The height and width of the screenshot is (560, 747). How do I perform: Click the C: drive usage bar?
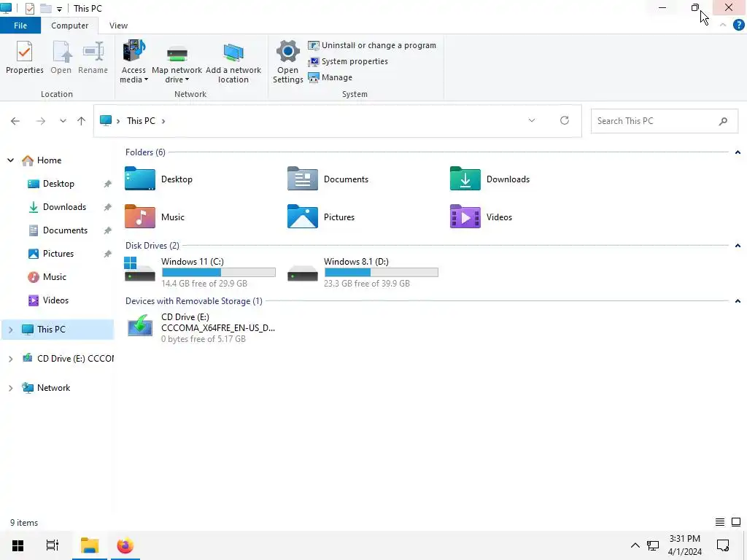(219, 273)
